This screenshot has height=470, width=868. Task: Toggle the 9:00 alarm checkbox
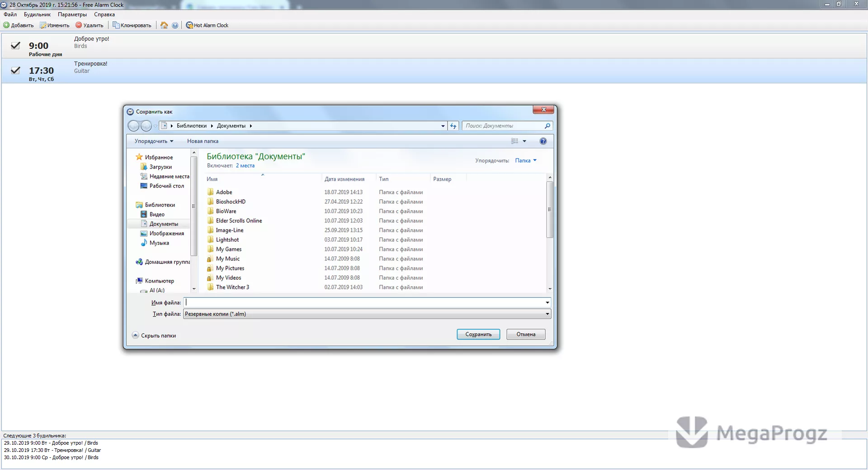tap(15, 45)
